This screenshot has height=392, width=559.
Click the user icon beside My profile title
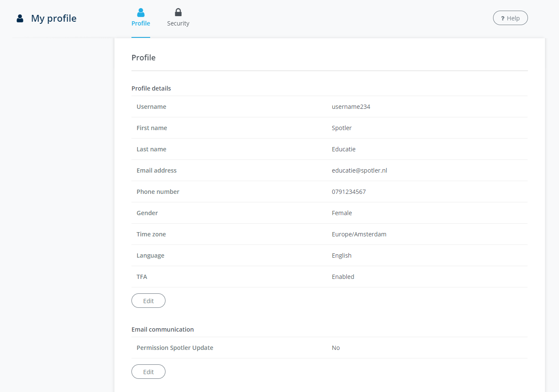pyautogui.click(x=20, y=18)
